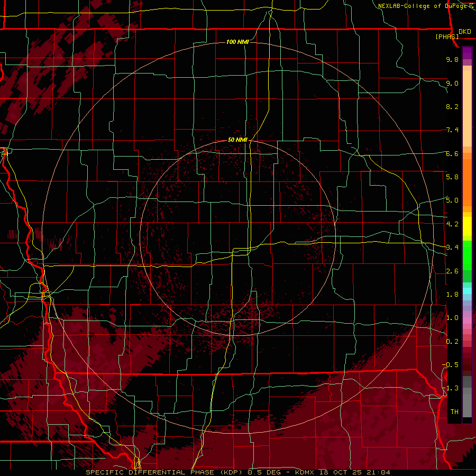Click the "50 NMI" range ring label
The image size is (476, 476).
pyautogui.click(x=237, y=140)
